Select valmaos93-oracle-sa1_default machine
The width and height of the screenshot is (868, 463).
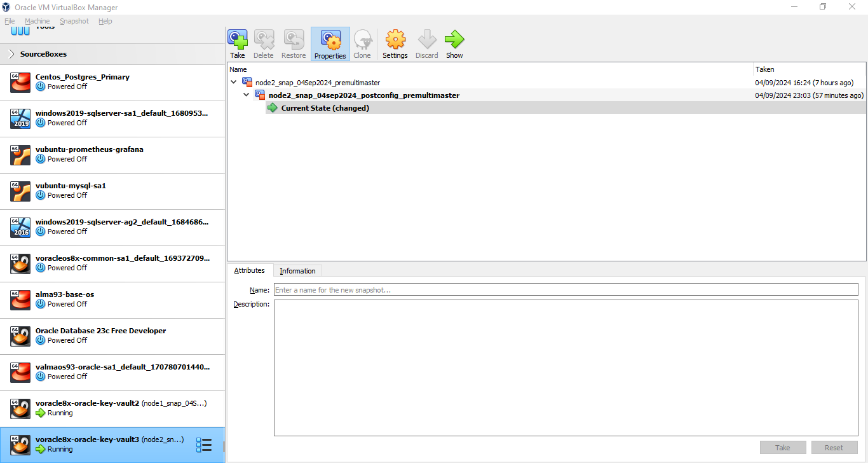(x=112, y=372)
